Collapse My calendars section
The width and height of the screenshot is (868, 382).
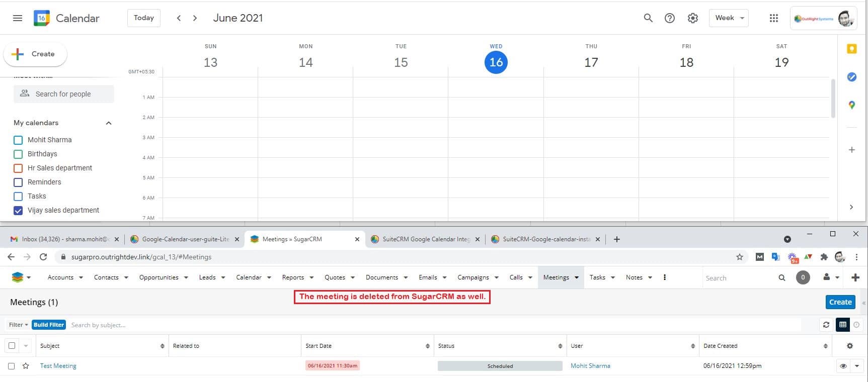click(109, 123)
